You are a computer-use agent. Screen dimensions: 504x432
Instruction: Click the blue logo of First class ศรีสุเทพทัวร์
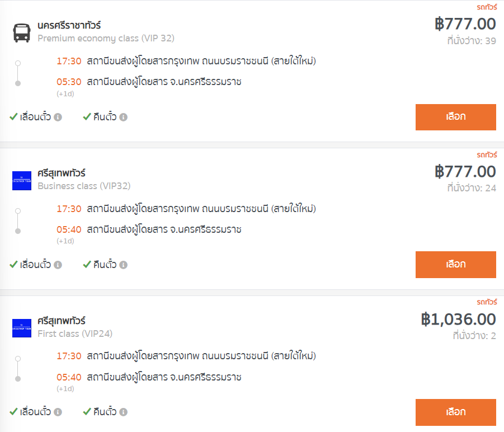22,328
